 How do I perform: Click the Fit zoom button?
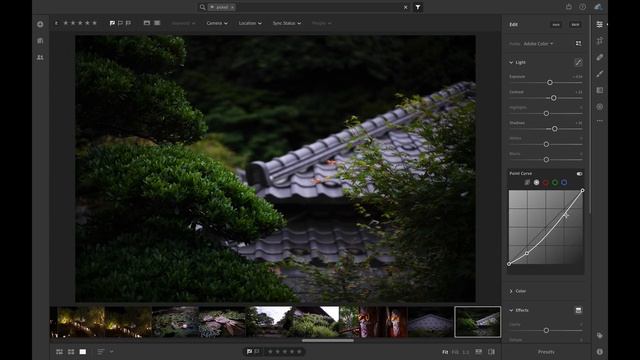pos(445,352)
